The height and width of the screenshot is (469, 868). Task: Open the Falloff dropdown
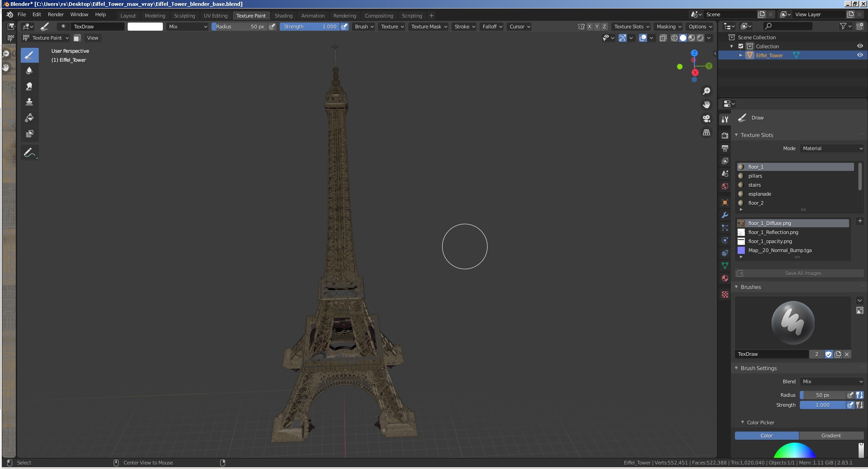click(x=492, y=27)
